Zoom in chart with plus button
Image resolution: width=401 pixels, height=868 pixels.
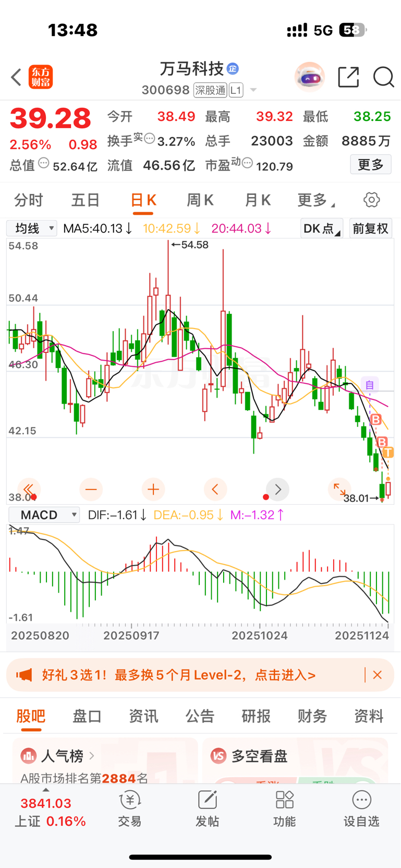coord(153,489)
